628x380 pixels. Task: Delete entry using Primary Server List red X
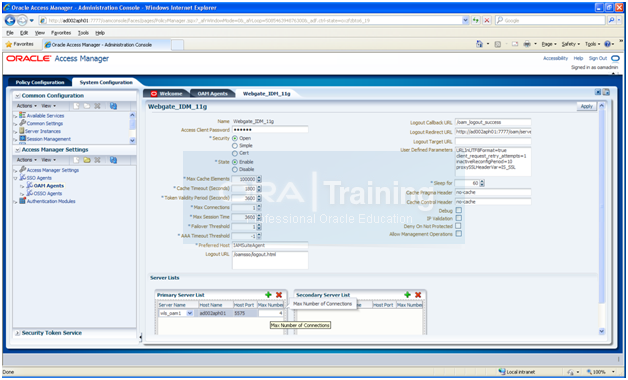(279, 295)
